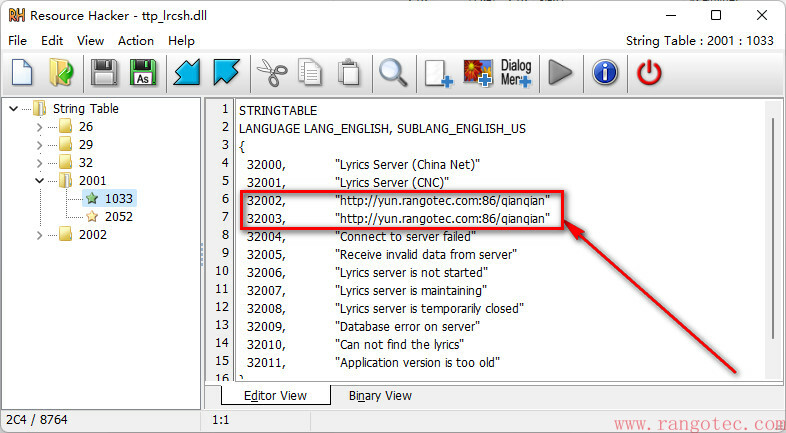The height and width of the screenshot is (433, 786).
Task: Click status bar text 2C4 / 8764
Action: click(x=37, y=419)
